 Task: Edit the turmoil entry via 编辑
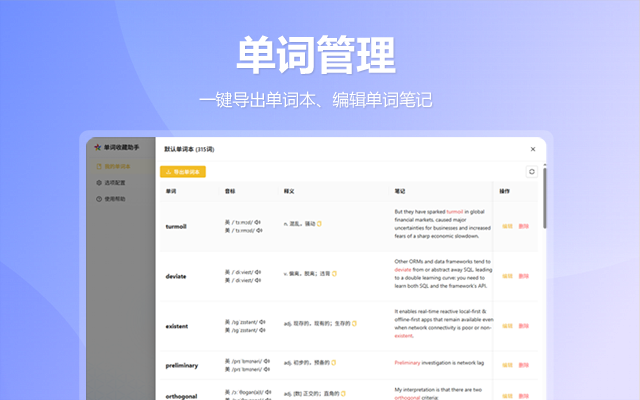[507, 226]
